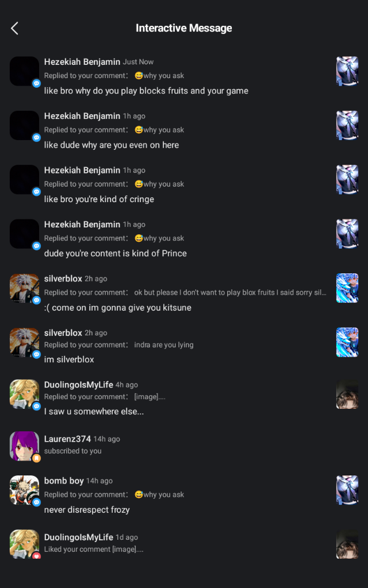Tap Laurenz374's purple-haired avatar
The width and height of the screenshot is (368, 588).
24,446
